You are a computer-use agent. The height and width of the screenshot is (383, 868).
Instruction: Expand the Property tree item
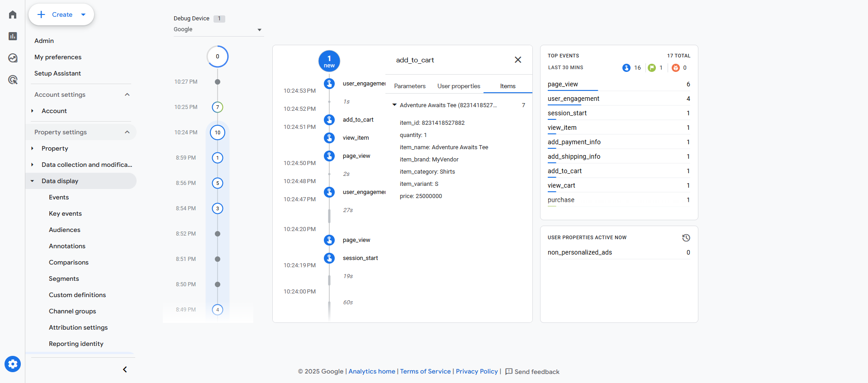tap(33, 148)
